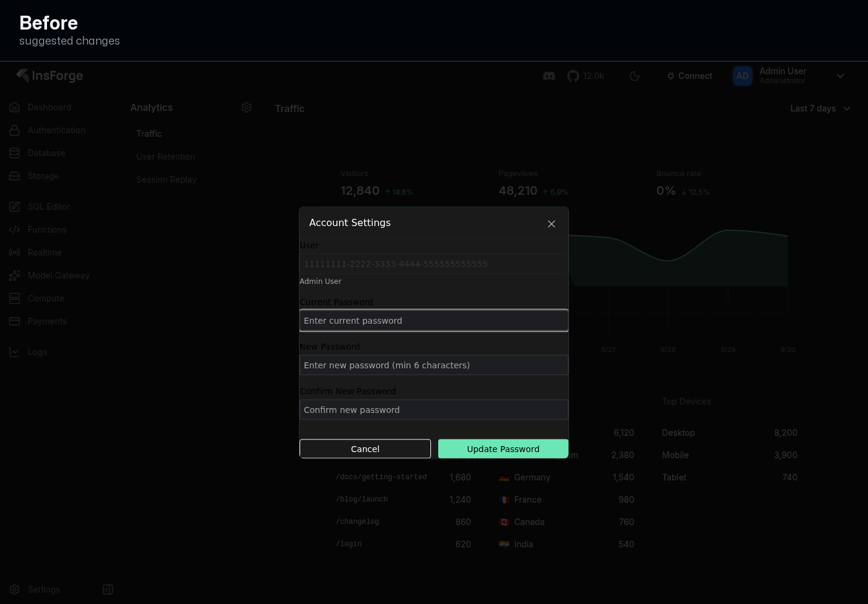The width and height of the screenshot is (868, 604).
Task: Click the Authentication label
Action: 57,130
